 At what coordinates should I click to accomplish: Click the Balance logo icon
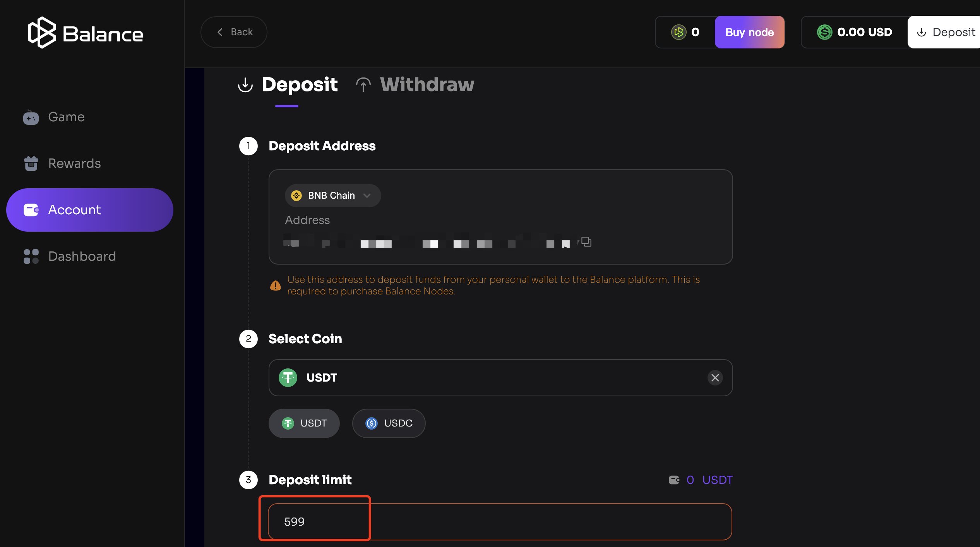click(42, 33)
